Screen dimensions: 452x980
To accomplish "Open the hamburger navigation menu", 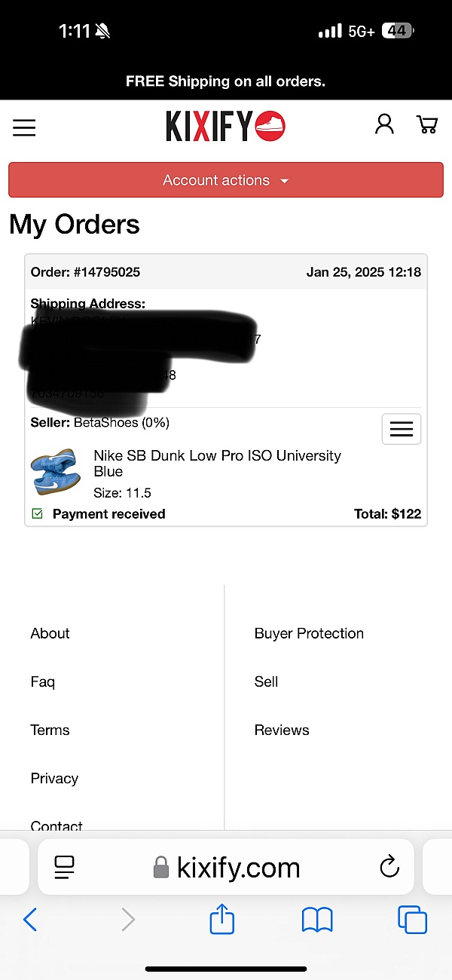I will [24, 127].
